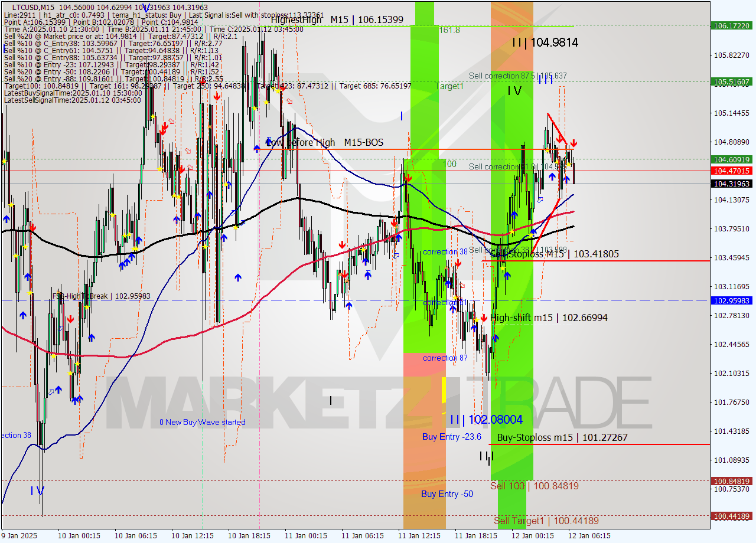Image resolution: width=756 pixels, height=543 pixels.
Task: Click the '0 New Buy Wave started' text
Action: (x=202, y=423)
